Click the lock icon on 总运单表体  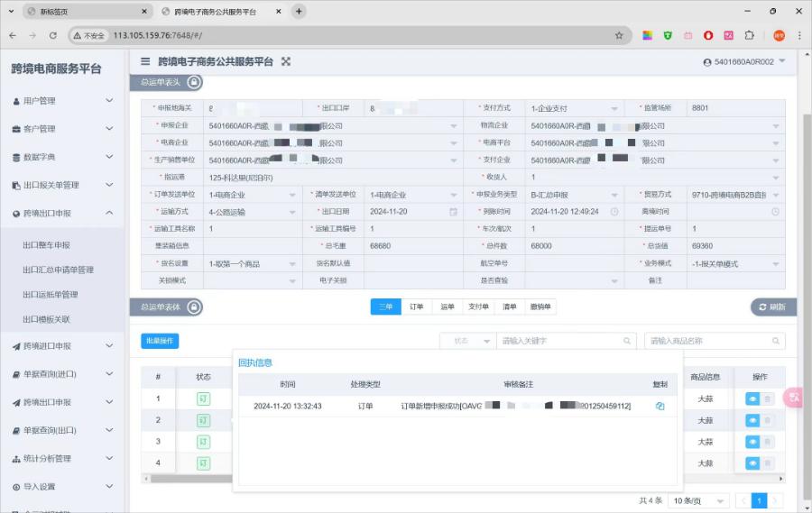pos(194,307)
